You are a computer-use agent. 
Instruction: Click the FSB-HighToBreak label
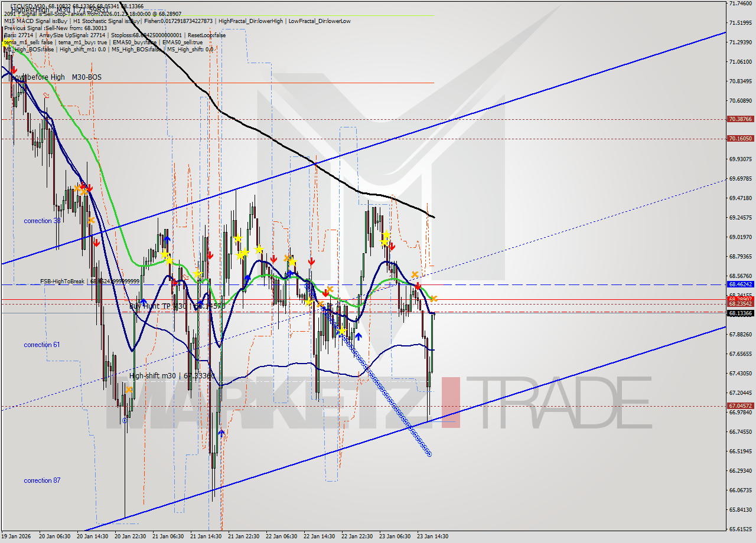(61, 281)
